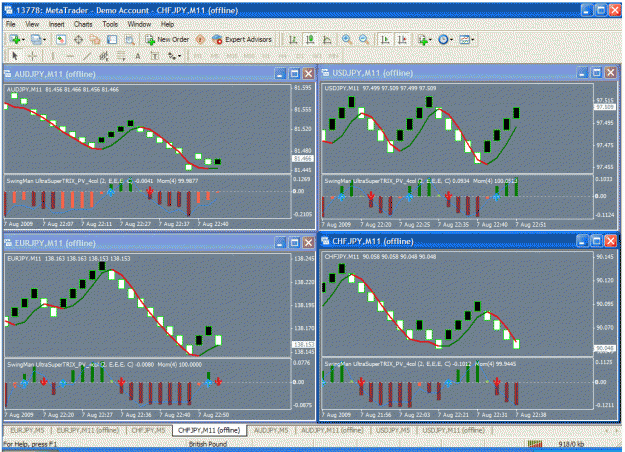Maximize the EURJPY,M11 chart window

pos(294,242)
